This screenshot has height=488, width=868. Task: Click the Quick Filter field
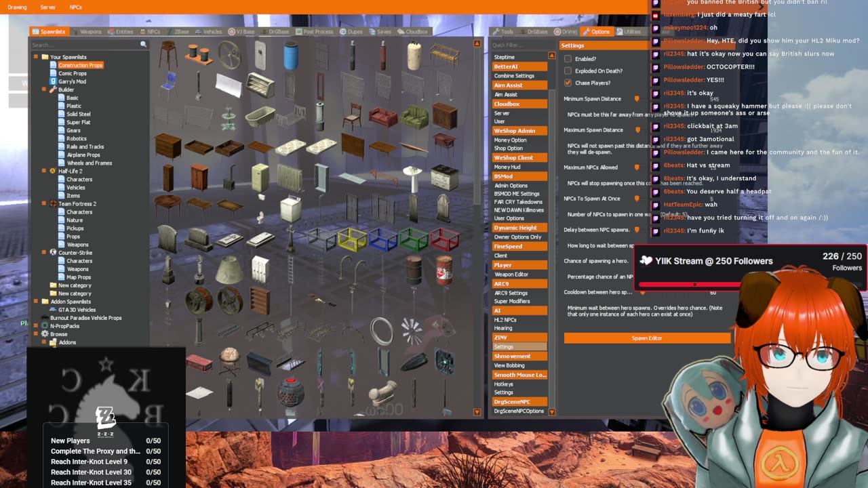coord(524,45)
